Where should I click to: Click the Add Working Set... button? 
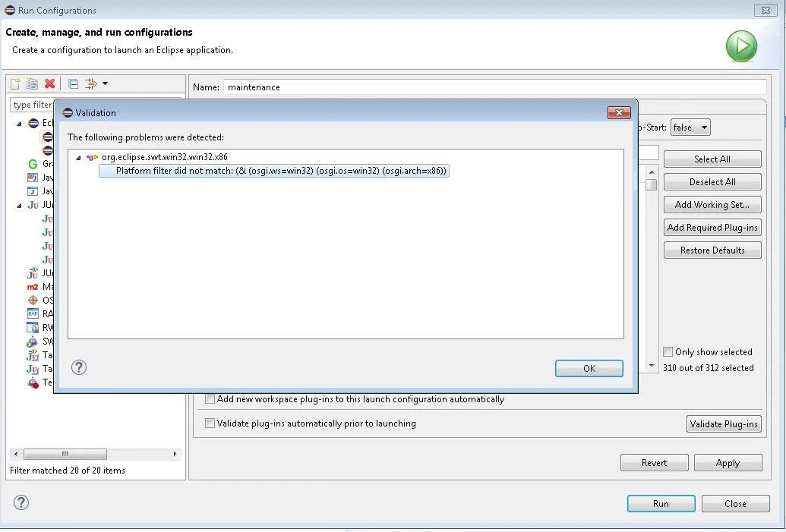tap(712, 205)
